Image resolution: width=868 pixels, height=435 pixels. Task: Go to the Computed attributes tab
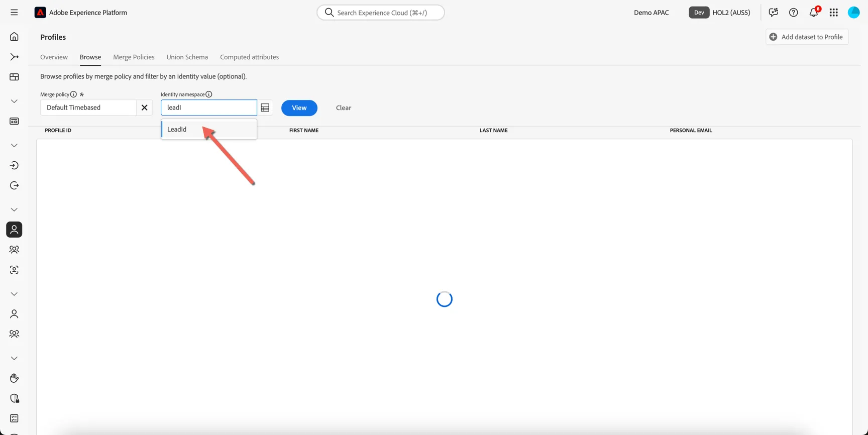[249, 57]
